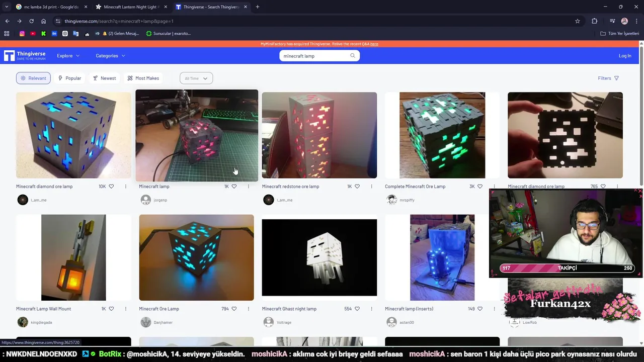Open the All Time period dropdown
Viewport: 644px width, 362px height.
coord(196,78)
